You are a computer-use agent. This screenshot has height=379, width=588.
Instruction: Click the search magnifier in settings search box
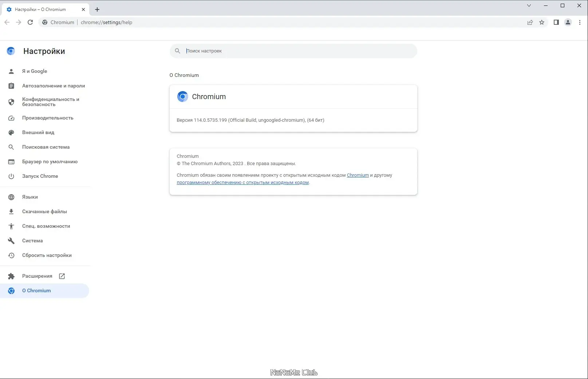point(177,51)
